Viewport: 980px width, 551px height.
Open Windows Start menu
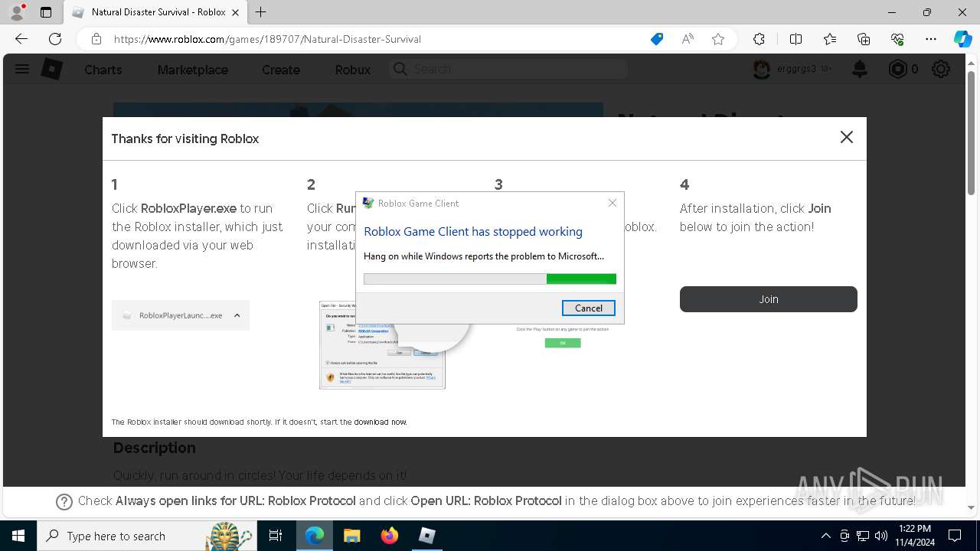point(18,536)
